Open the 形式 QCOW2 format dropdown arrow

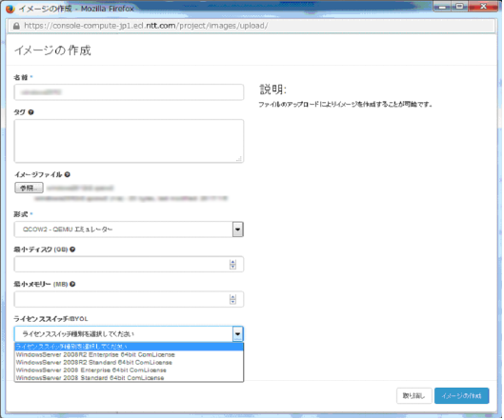tap(237, 230)
